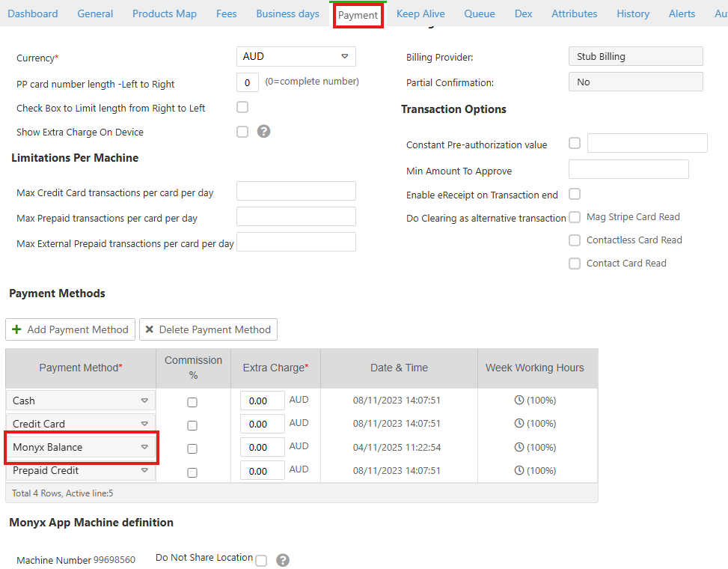Click Max Prepaid transactions per card field
The height and width of the screenshot is (569, 728).
click(296, 216)
